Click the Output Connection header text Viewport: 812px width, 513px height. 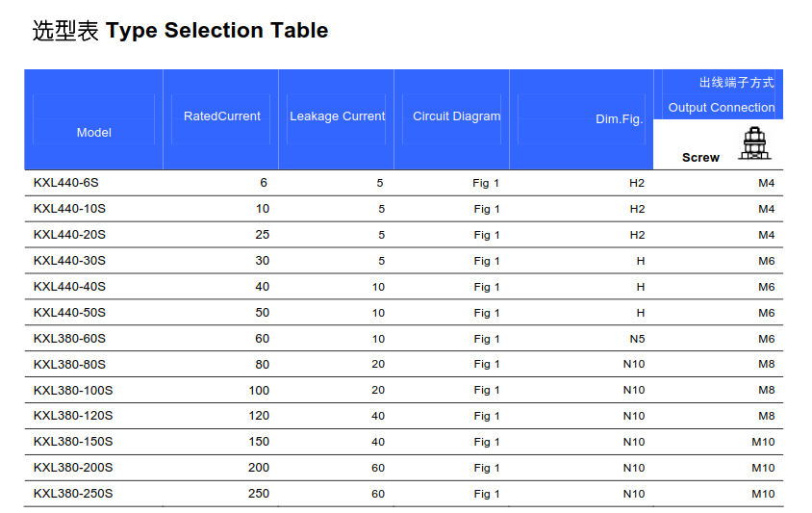click(x=722, y=107)
